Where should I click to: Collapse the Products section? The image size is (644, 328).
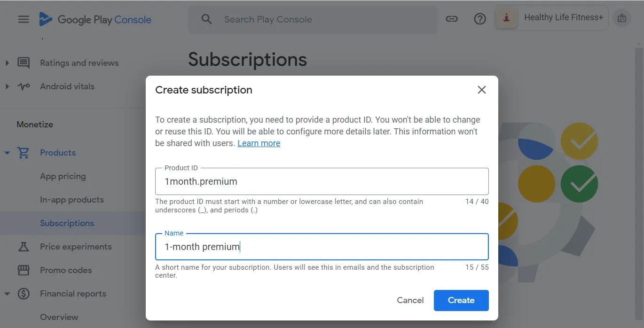(x=7, y=152)
